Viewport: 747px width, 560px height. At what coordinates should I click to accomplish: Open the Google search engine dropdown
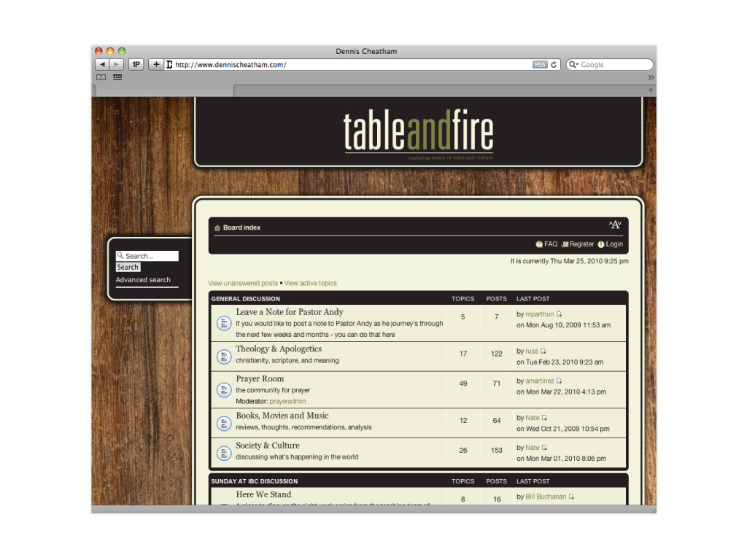[x=574, y=65]
